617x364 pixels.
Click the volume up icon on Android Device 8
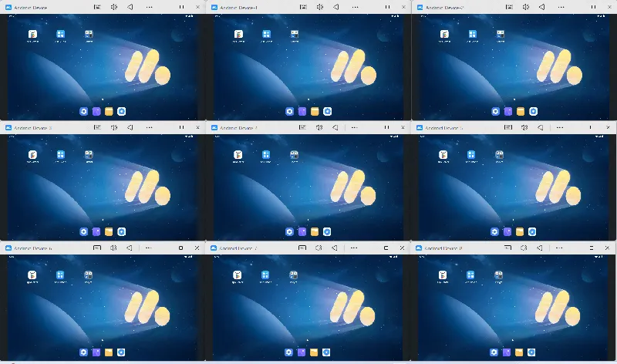click(x=524, y=248)
